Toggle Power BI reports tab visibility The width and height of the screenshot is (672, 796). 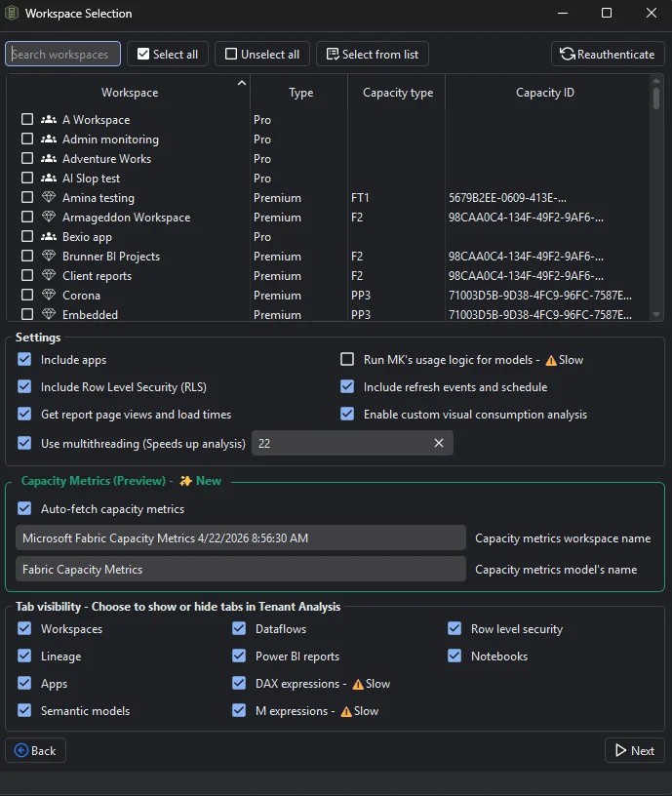[x=239, y=656]
